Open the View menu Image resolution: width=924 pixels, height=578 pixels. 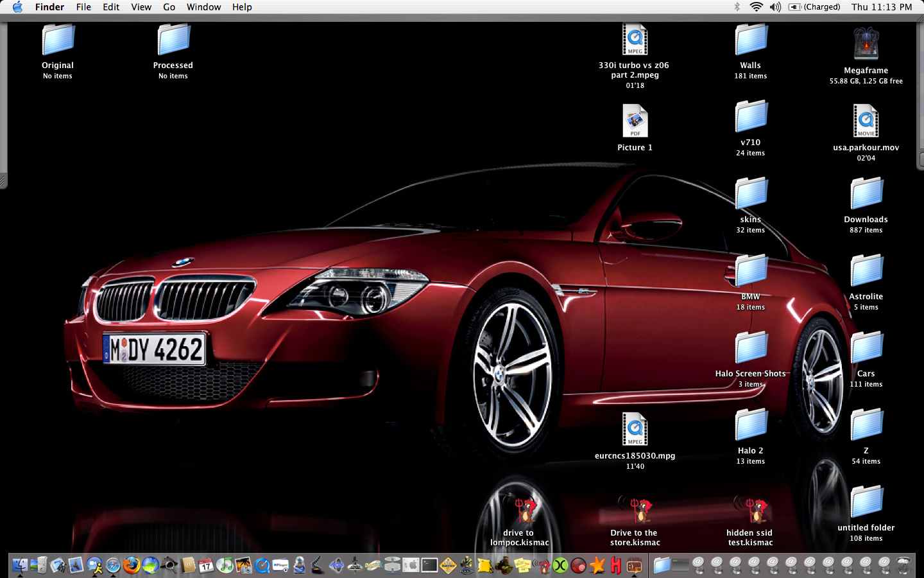[x=141, y=7]
